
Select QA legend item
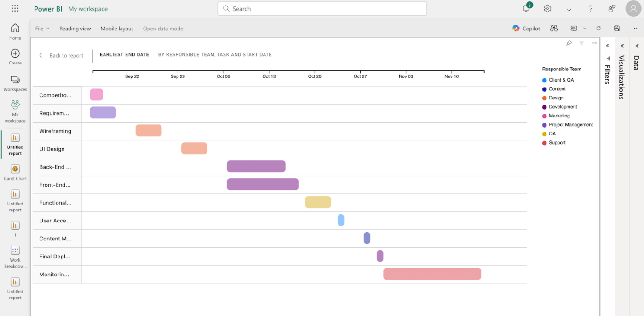pyautogui.click(x=549, y=134)
